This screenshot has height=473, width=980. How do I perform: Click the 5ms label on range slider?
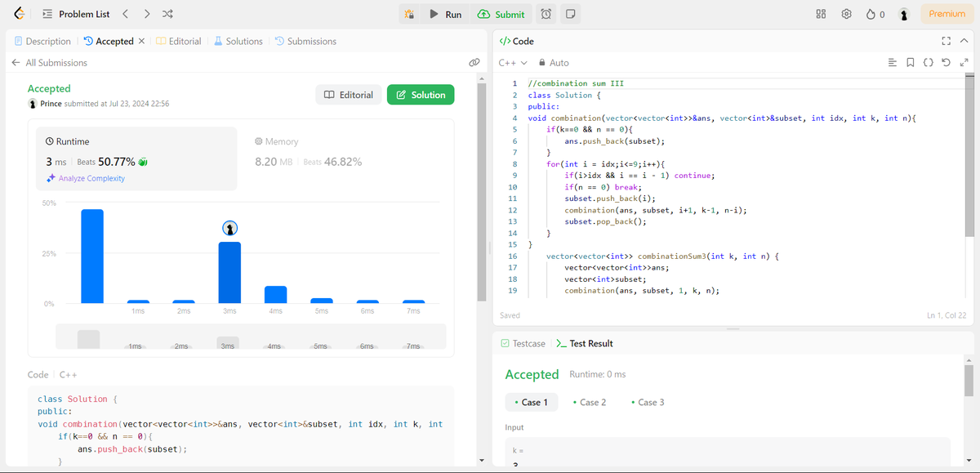click(x=321, y=347)
